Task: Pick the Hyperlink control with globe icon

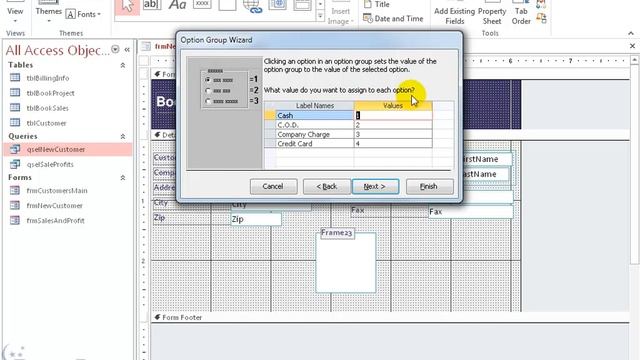Action: click(252, 6)
